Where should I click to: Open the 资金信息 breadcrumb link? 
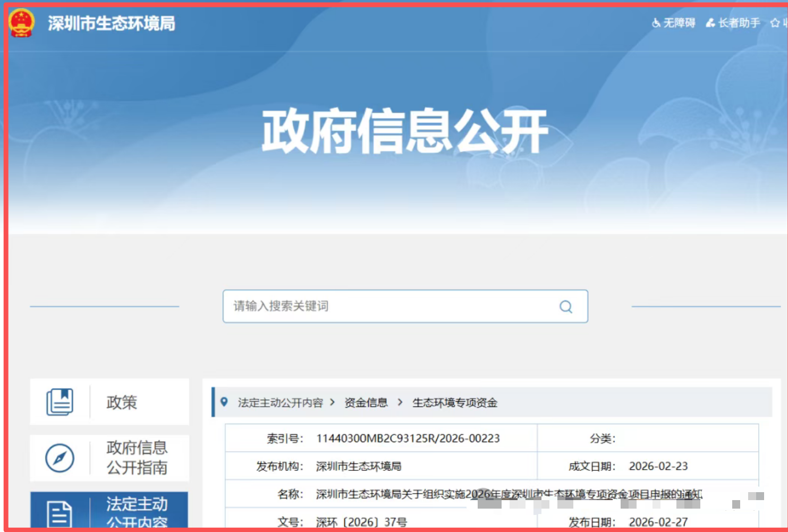coord(366,403)
